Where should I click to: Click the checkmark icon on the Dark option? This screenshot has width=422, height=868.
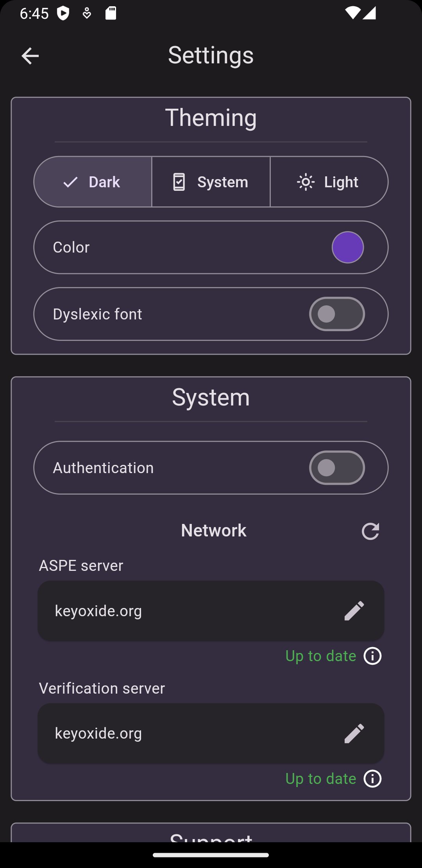(71, 182)
